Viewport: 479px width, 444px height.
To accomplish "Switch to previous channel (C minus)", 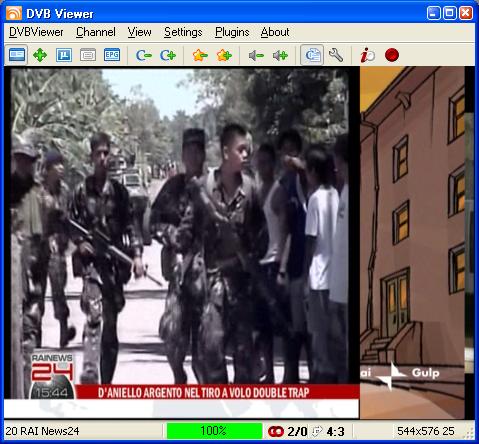I will (144, 55).
